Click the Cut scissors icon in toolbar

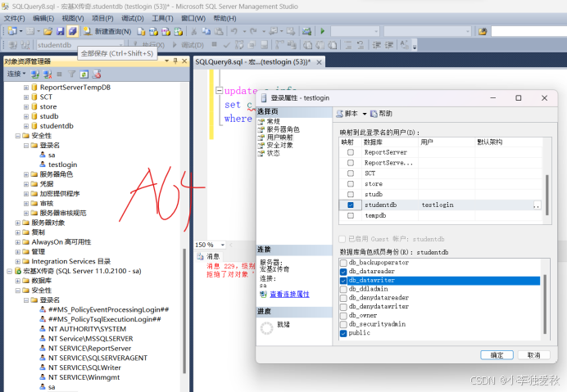pyautogui.click(x=194, y=31)
